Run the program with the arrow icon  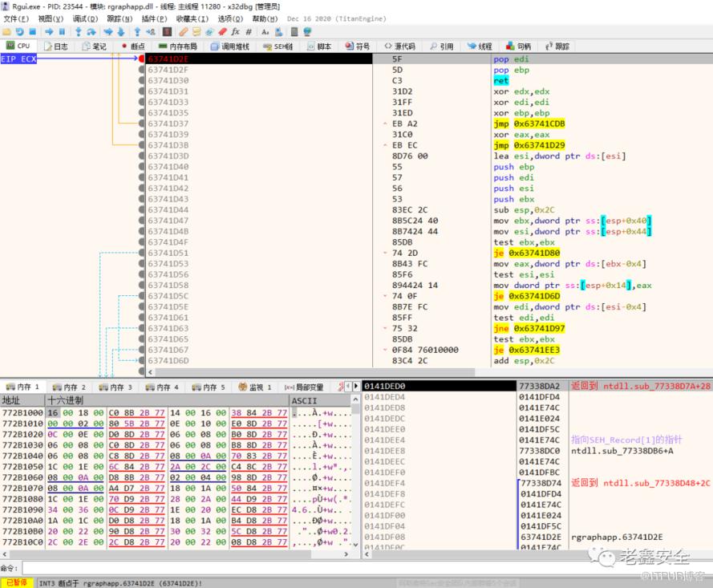click(x=49, y=31)
